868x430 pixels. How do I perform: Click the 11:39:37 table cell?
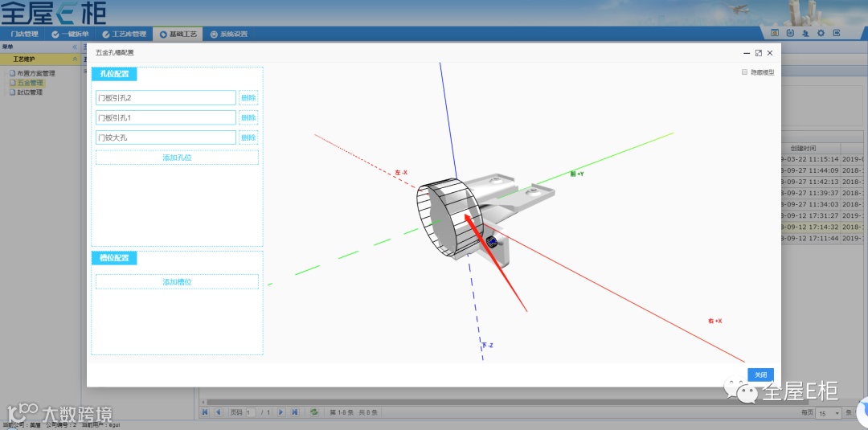point(811,193)
